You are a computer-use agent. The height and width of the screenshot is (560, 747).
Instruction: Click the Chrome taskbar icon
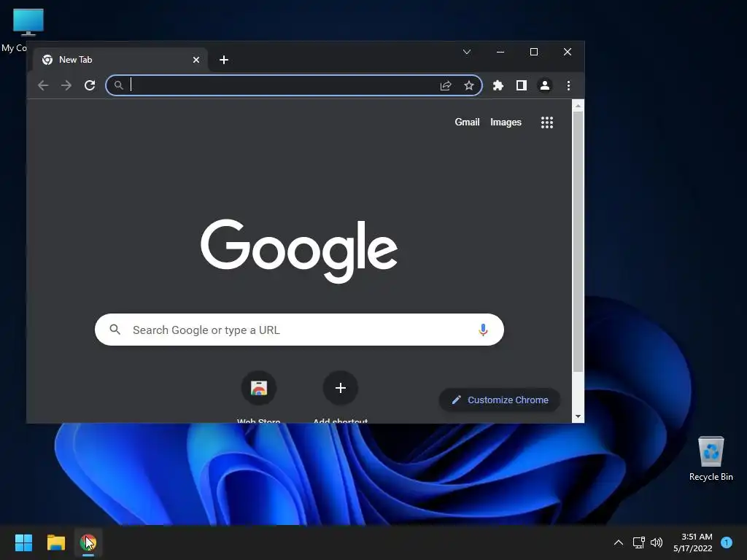coord(88,542)
